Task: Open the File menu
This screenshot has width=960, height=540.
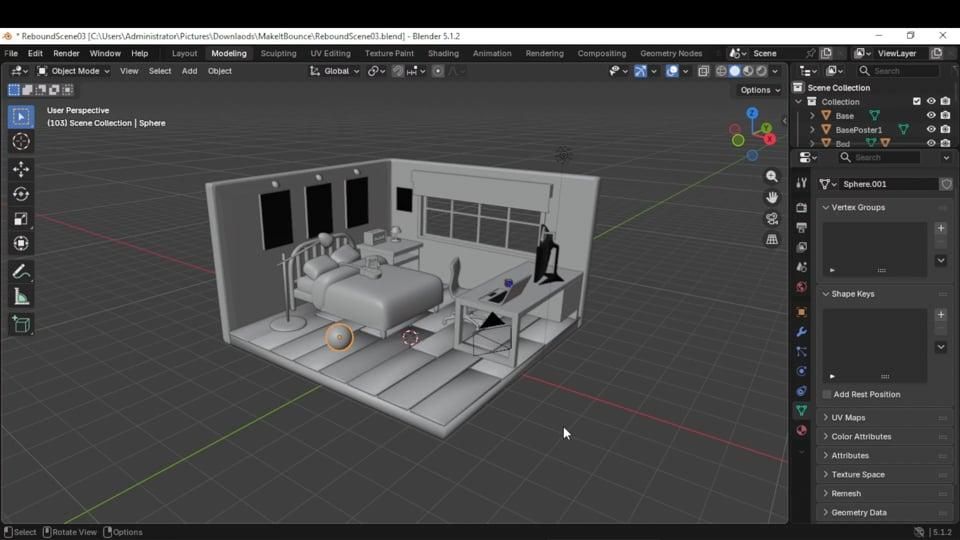Action: tap(11, 53)
